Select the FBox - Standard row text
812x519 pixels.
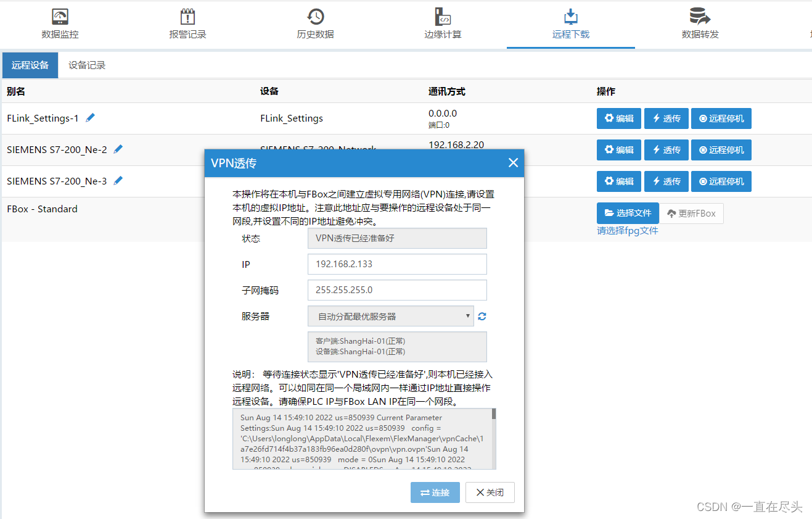[42, 209]
